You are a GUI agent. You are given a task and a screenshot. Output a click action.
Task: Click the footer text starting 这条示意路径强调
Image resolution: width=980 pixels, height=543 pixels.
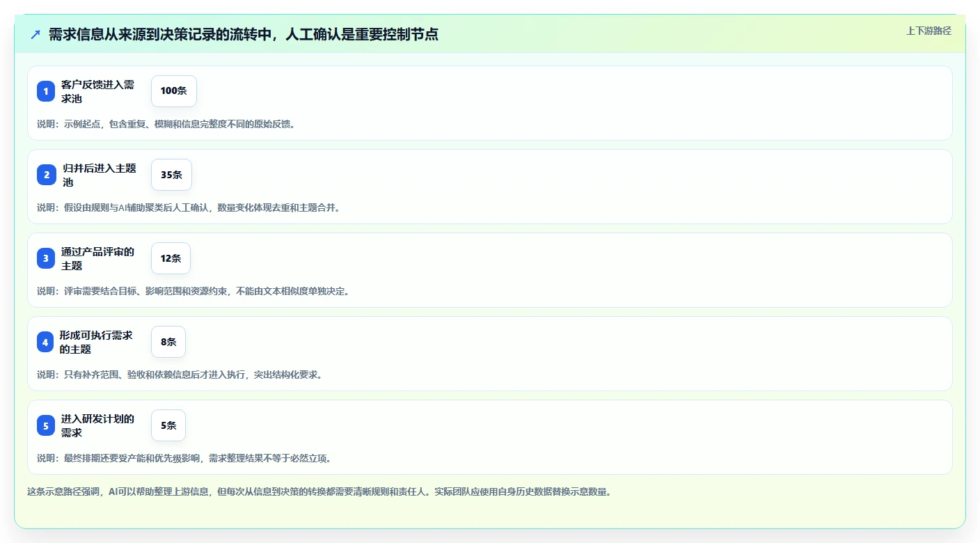320,491
